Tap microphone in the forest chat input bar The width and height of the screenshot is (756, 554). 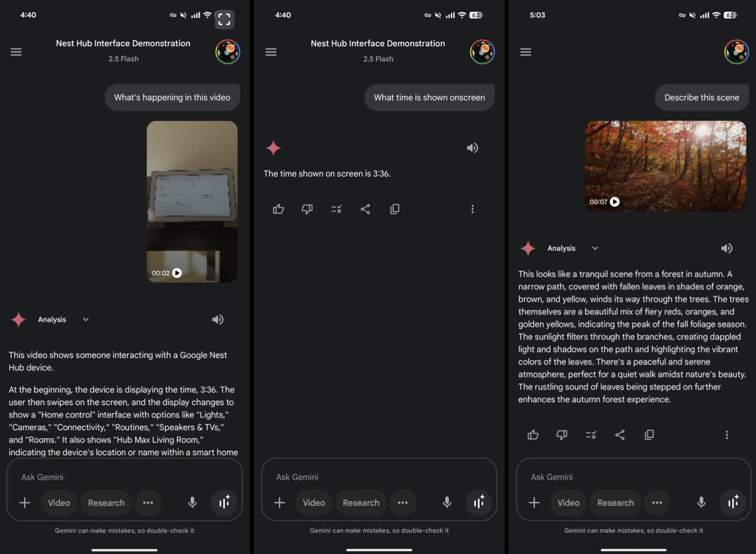click(701, 503)
